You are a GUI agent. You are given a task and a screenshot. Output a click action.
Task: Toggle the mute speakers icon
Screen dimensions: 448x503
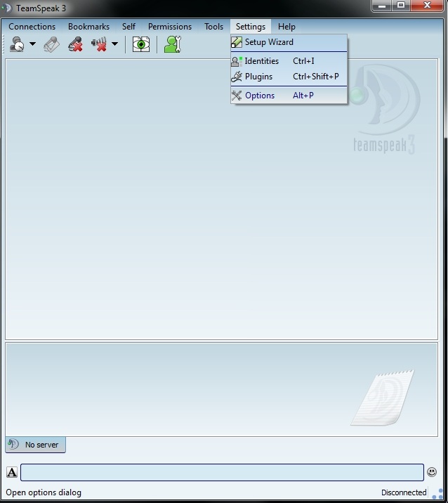click(99, 44)
